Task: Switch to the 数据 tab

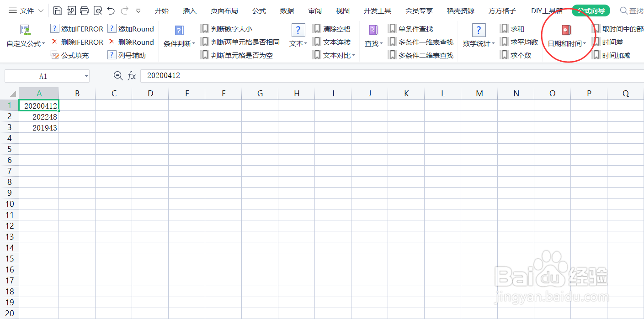Action: [287, 10]
